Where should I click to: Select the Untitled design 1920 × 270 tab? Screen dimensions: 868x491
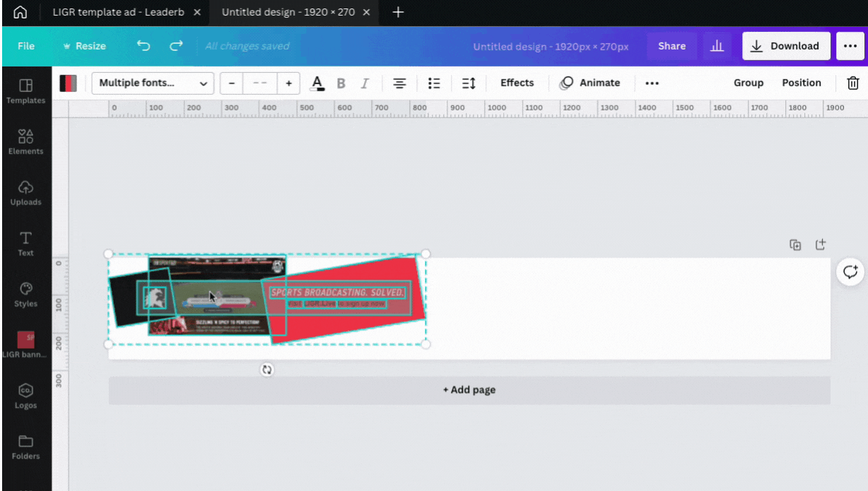coord(288,12)
